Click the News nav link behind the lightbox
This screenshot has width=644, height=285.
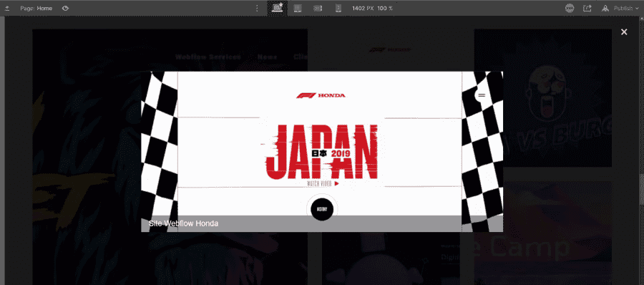tap(267, 57)
